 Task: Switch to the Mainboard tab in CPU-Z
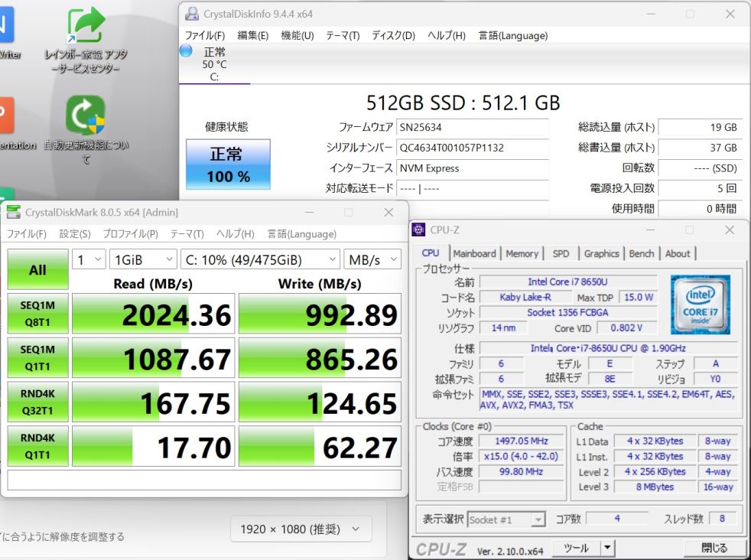click(x=474, y=254)
